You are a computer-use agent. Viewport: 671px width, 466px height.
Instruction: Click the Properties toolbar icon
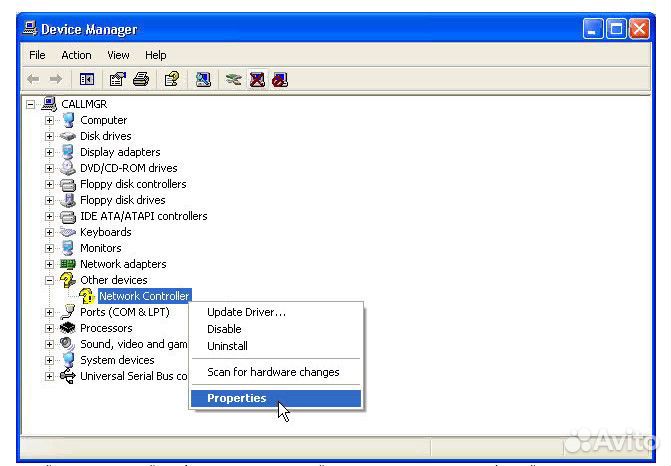tap(118, 80)
